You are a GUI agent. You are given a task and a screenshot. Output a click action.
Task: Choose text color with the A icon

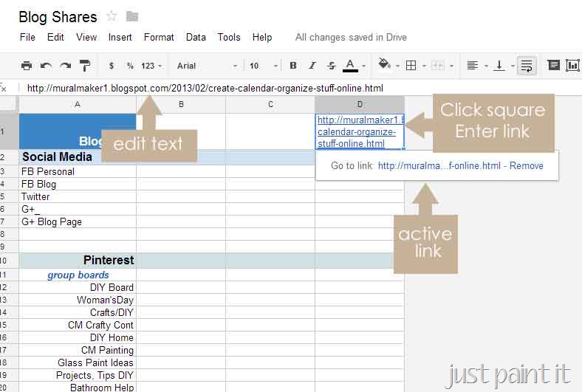[x=350, y=66]
